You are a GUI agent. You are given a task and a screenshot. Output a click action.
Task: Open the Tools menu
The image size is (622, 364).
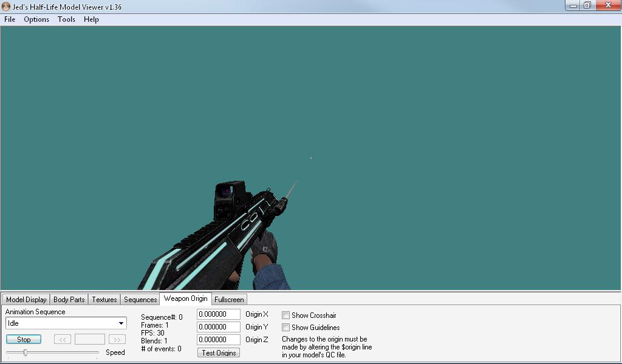[66, 19]
